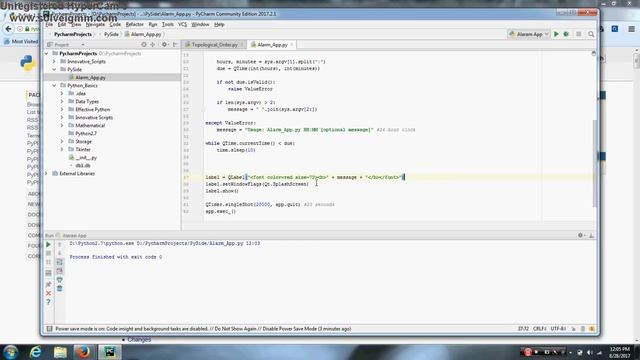
Task: Click the lock icon in status bar
Action: pyautogui.click(x=573, y=329)
